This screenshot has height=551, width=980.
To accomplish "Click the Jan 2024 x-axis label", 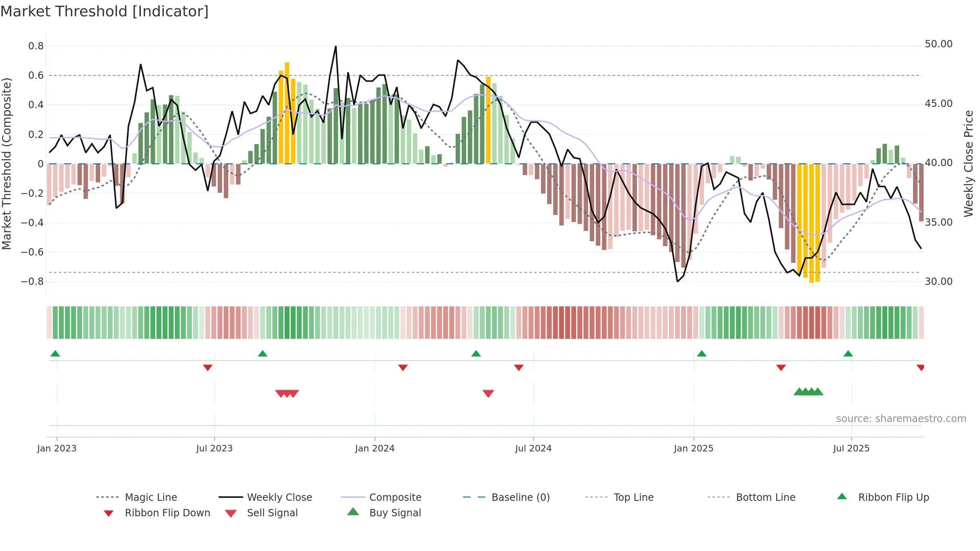I will 375,448.
